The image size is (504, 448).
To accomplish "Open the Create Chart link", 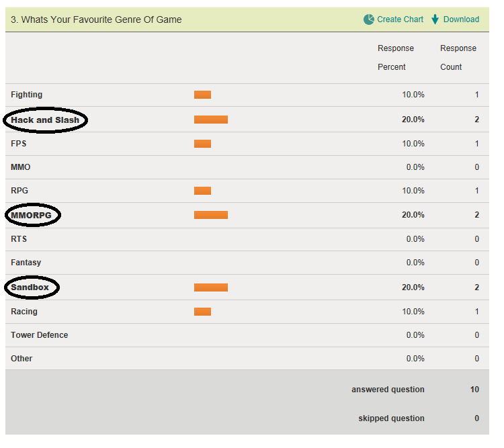I will (400, 19).
